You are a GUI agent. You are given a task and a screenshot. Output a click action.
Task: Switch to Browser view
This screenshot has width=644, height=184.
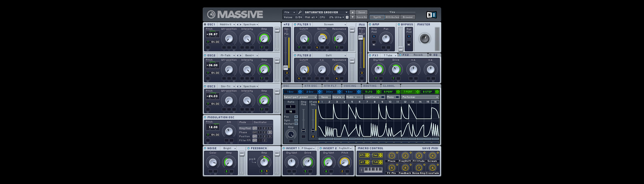(x=408, y=17)
